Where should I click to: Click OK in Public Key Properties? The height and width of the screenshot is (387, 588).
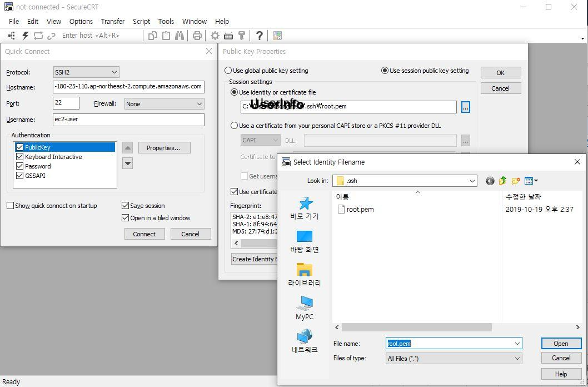tap(501, 73)
